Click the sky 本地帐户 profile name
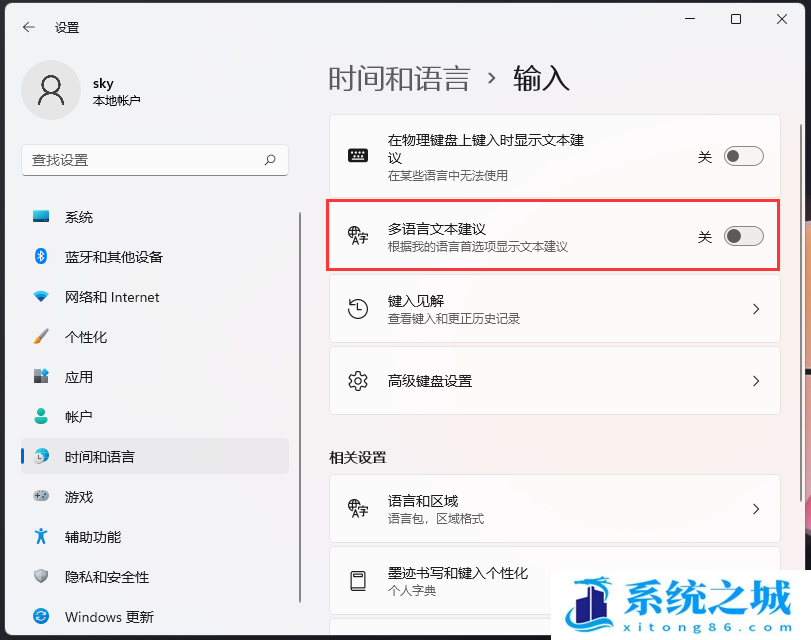 point(116,91)
